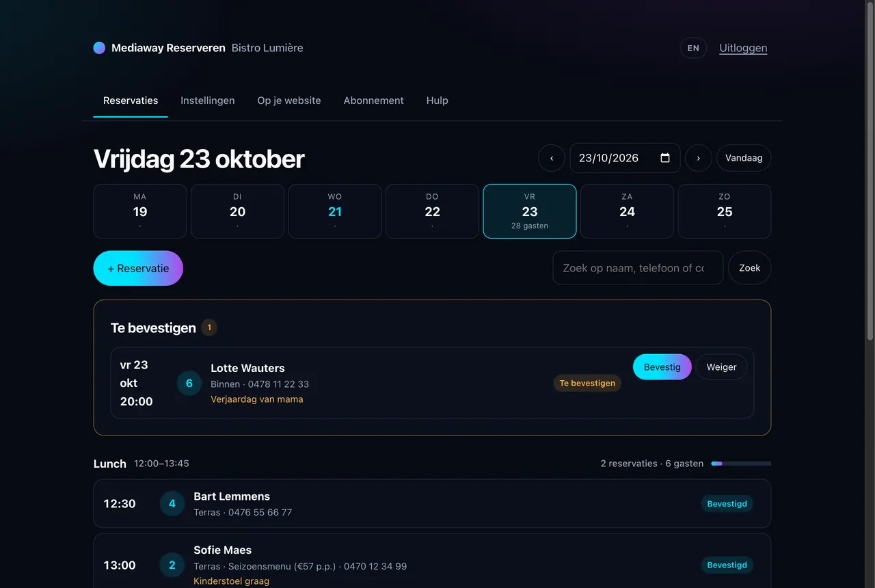Decline Lotte Wauters' reservation with Weiger
The width and height of the screenshot is (875, 588).
tap(721, 367)
